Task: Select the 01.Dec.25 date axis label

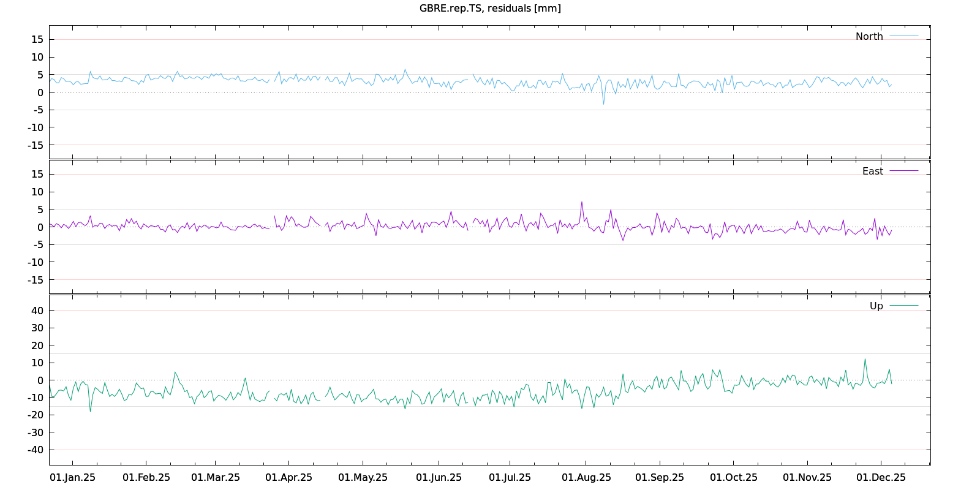Action: click(881, 477)
